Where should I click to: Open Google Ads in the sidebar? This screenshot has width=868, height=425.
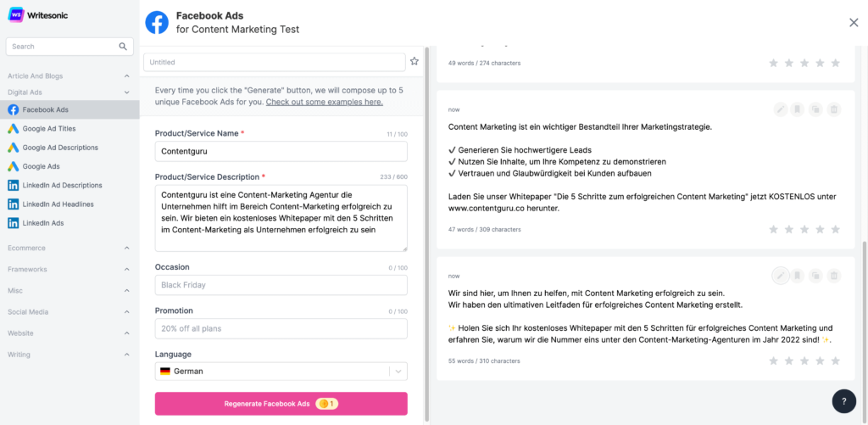click(70, 166)
